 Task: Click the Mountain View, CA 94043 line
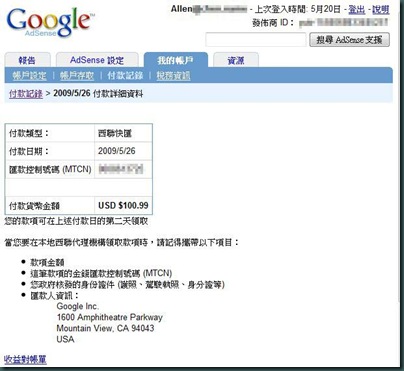pos(105,328)
